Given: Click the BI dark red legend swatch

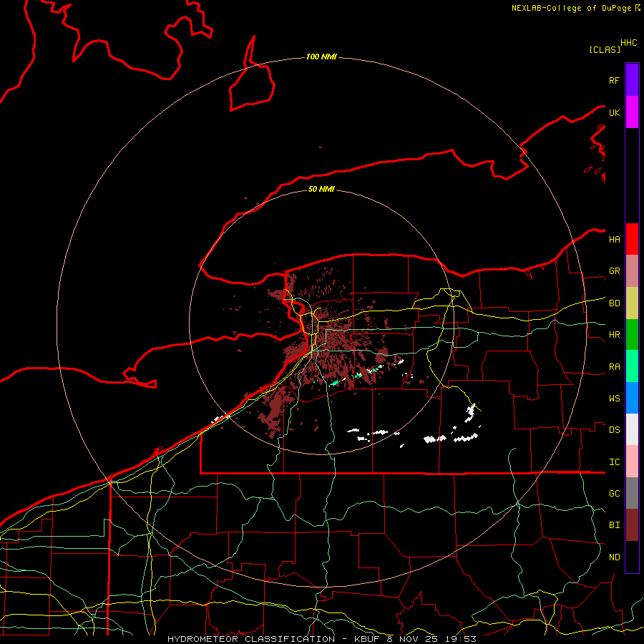Looking at the screenshot, I should pos(632,525).
